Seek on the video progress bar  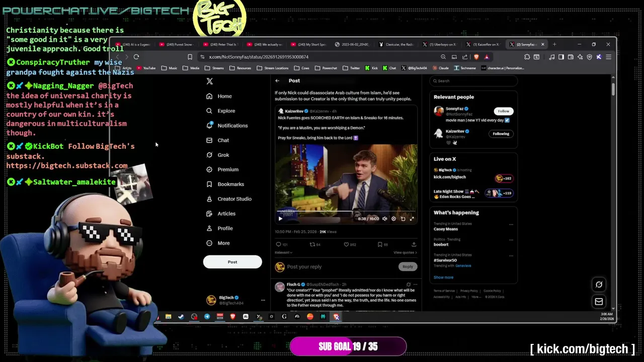point(346,212)
